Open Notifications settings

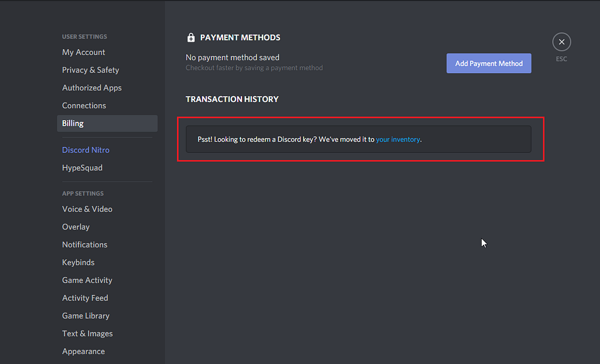(84, 245)
